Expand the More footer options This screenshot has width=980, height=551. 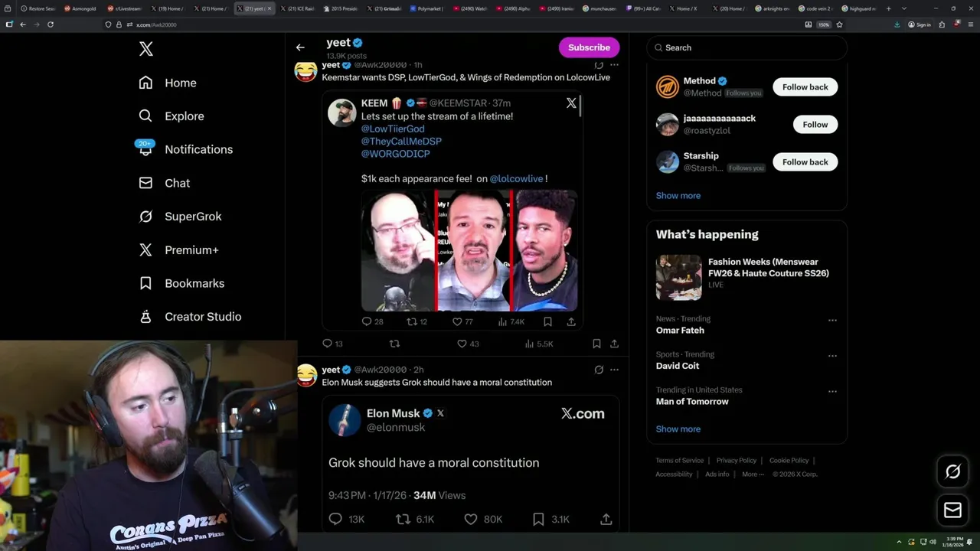[753, 474]
